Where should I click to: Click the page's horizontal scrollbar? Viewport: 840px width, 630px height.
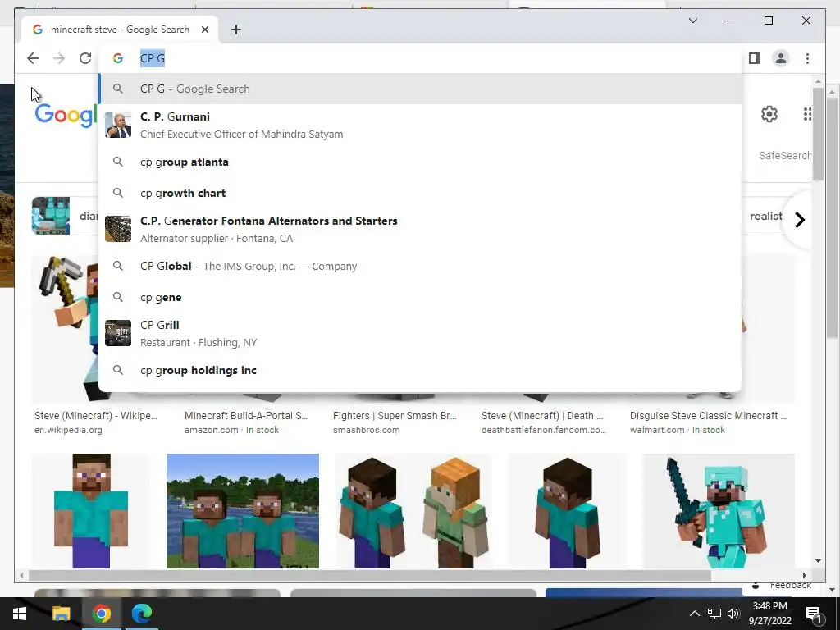tap(370, 575)
